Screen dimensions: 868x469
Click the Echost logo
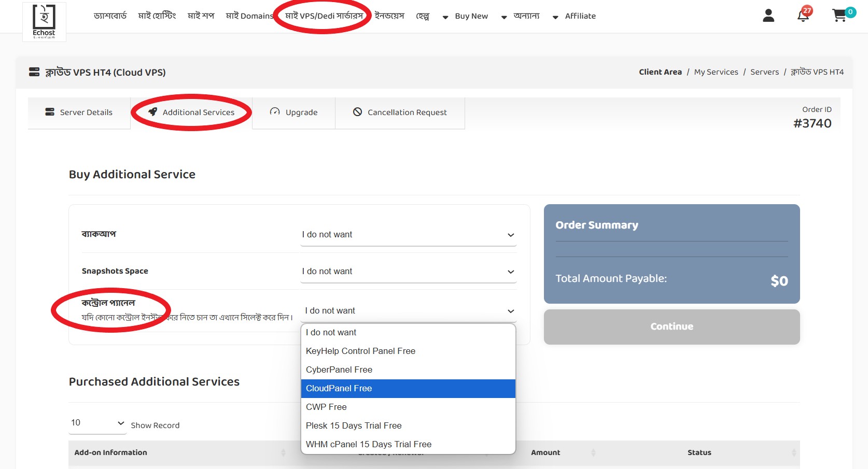click(x=44, y=22)
